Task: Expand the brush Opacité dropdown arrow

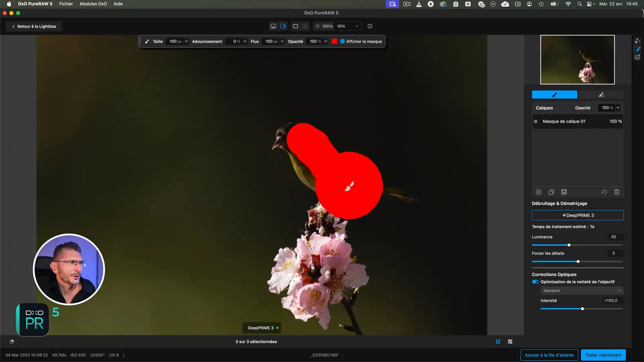Action: pyautogui.click(x=326, y=42)
